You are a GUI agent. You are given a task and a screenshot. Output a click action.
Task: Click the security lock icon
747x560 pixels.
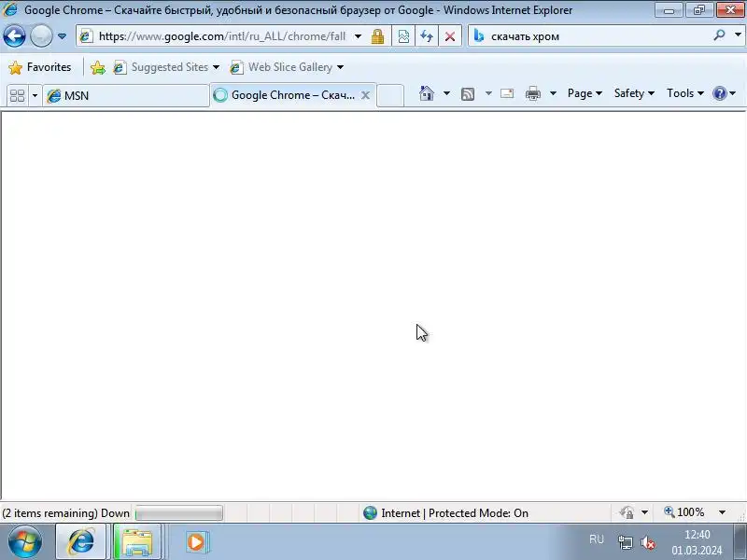378,36
